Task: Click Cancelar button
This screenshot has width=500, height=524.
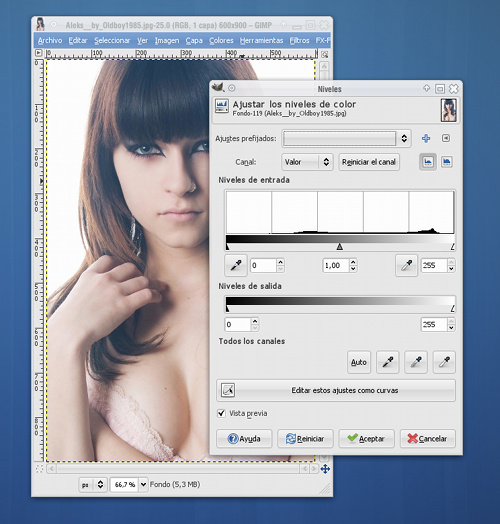Action: 428,438
